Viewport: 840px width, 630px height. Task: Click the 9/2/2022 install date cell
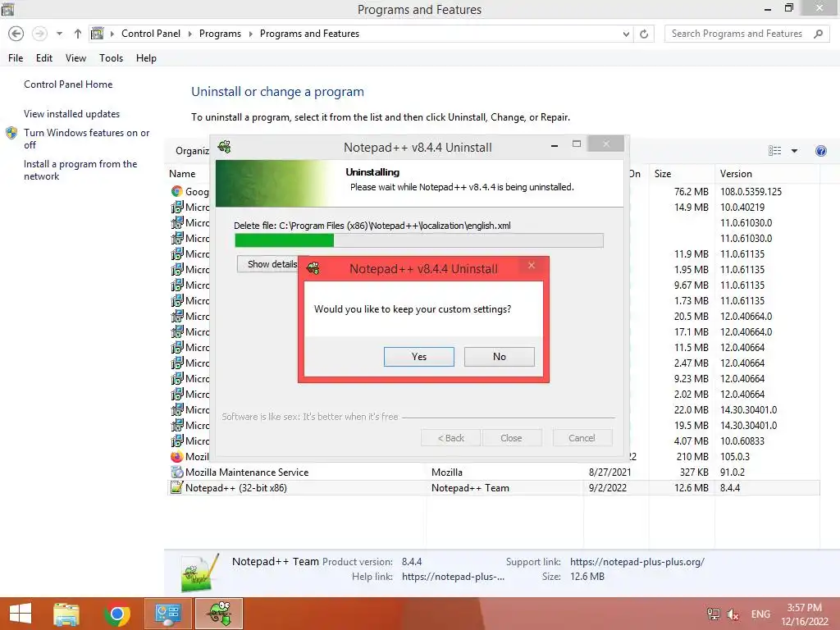point(608,488)
